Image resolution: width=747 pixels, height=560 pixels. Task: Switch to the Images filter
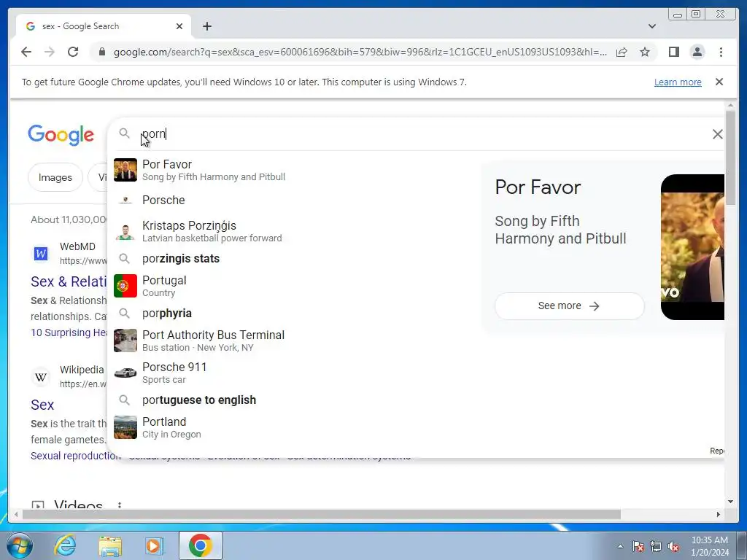(55, 177)
